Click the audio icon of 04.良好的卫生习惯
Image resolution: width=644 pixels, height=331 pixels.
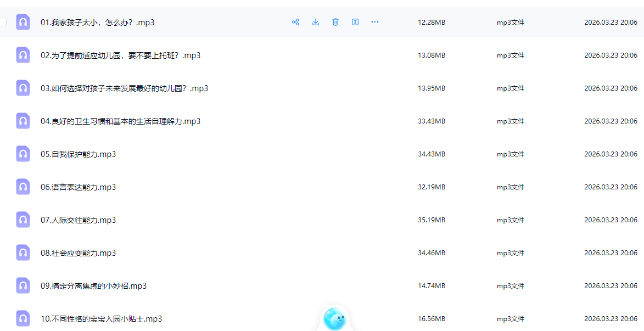click(23, 121)
